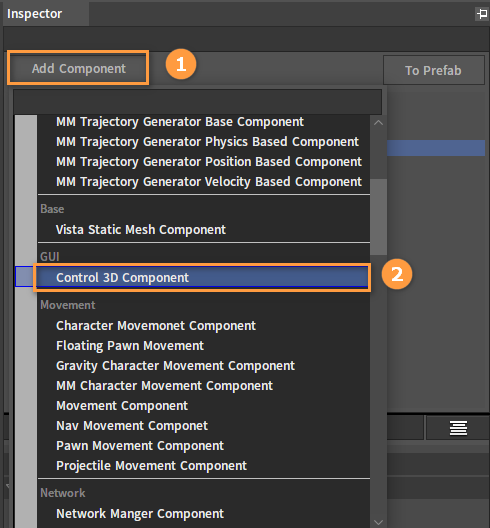Click the scroll down arrow in component list
The height and width of the screenshot is (528, 490).
tap(378, 522)
